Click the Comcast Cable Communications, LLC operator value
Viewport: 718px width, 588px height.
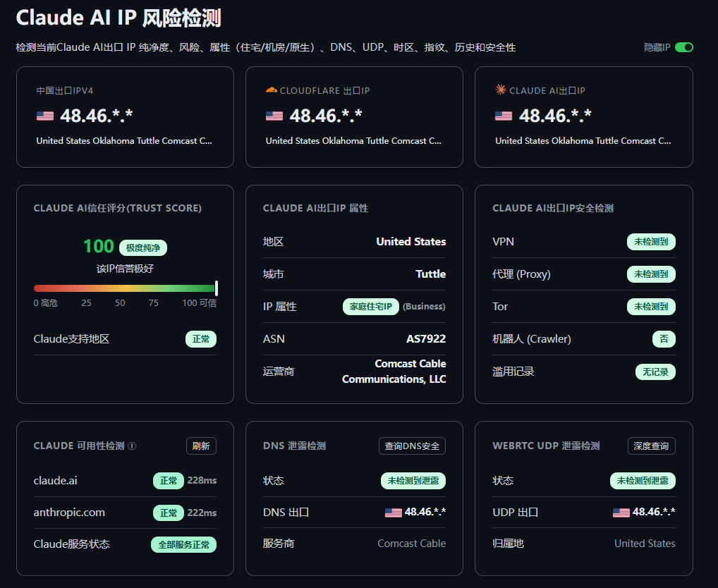394,371
